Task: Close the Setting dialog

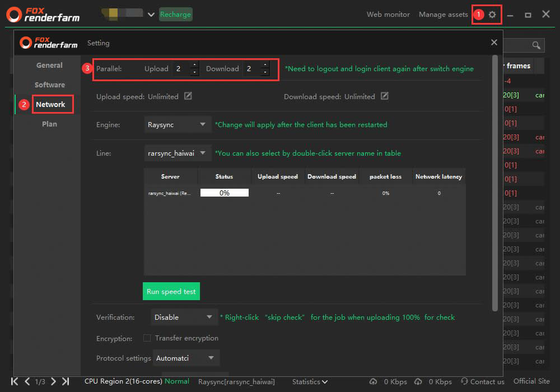Action: (494, 43)
